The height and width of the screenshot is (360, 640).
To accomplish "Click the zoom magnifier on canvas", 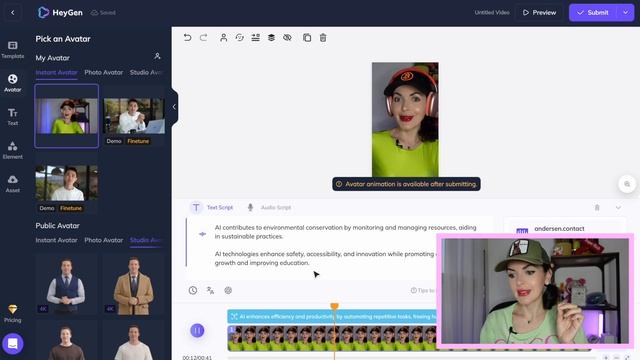I will tap(627, 184).
